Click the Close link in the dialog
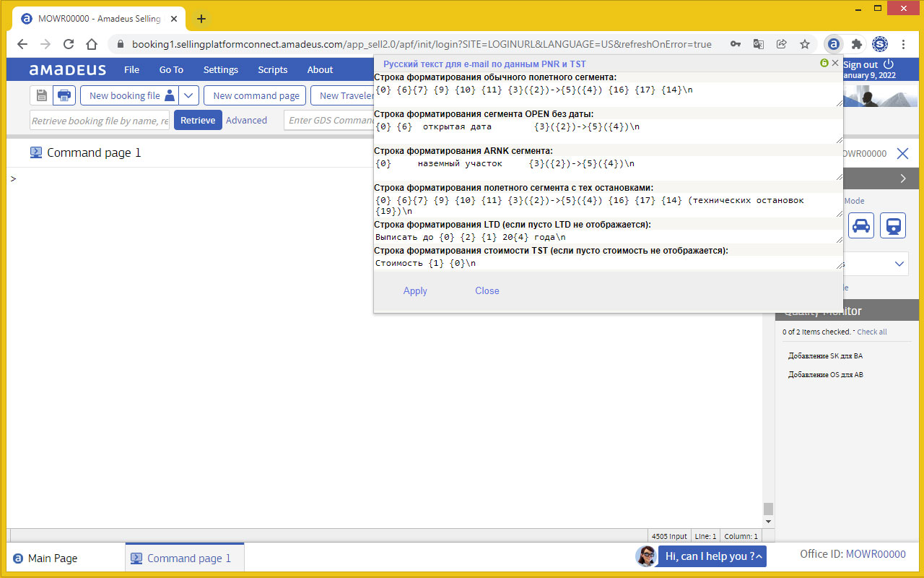This screenshot has height=578, width=924. coord(487,290)
